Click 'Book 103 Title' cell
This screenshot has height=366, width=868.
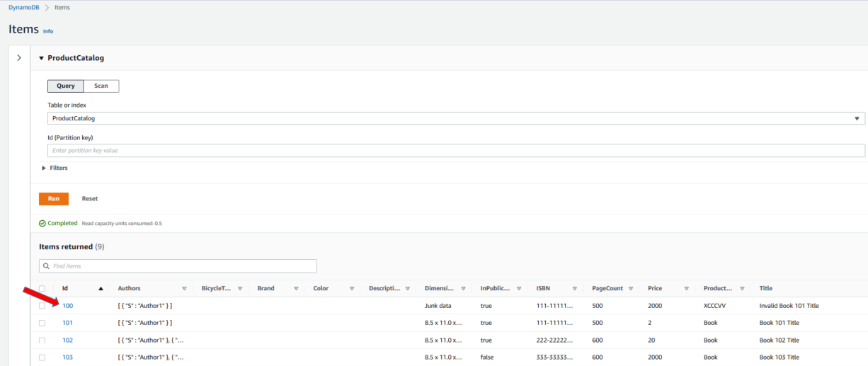pyautogui.click(x=779, y=358)
